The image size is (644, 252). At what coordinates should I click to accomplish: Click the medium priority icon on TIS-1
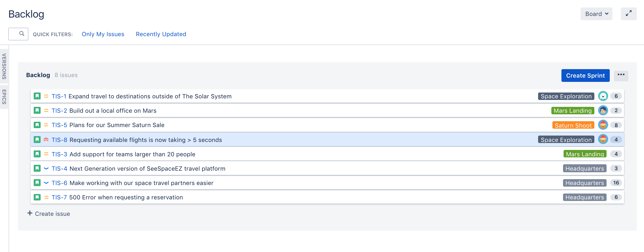tap(46, 96)
